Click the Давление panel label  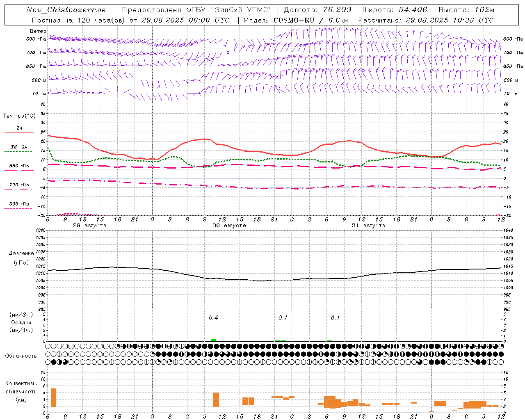[x=21, y=253]
